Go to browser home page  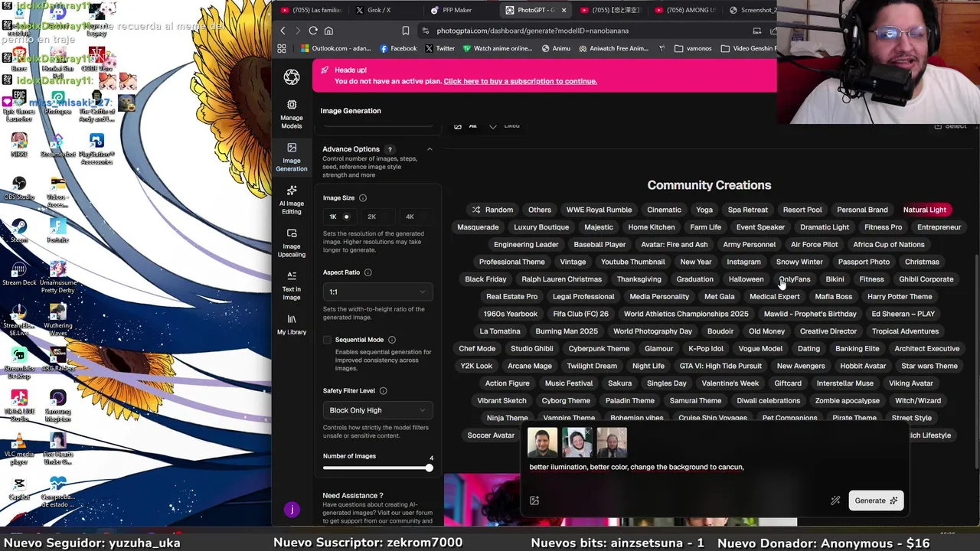click(x=328, y=31)
